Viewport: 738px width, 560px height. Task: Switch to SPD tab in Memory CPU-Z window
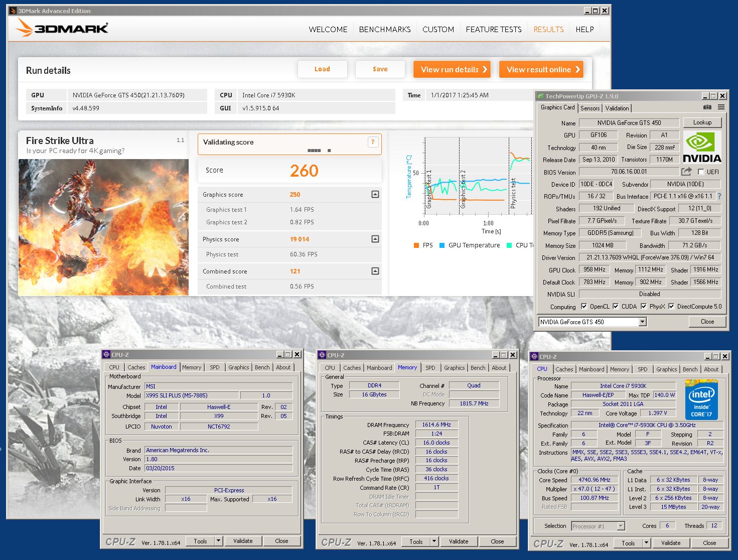(430, 368)
